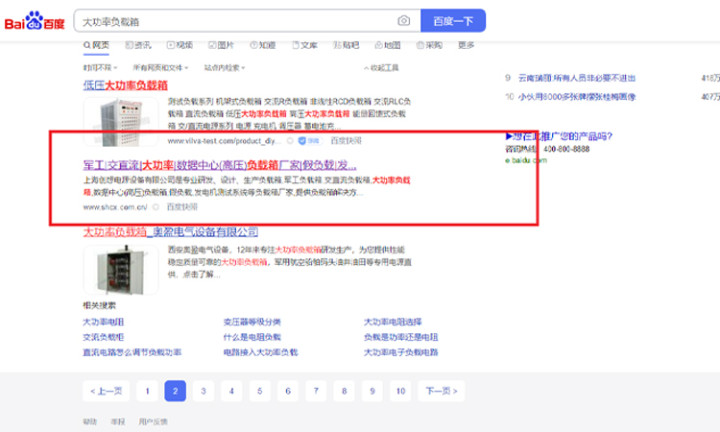
Task: Open the www.shcx.com.cn URL link
Action: pyautogui.click(x=115, y=207)
